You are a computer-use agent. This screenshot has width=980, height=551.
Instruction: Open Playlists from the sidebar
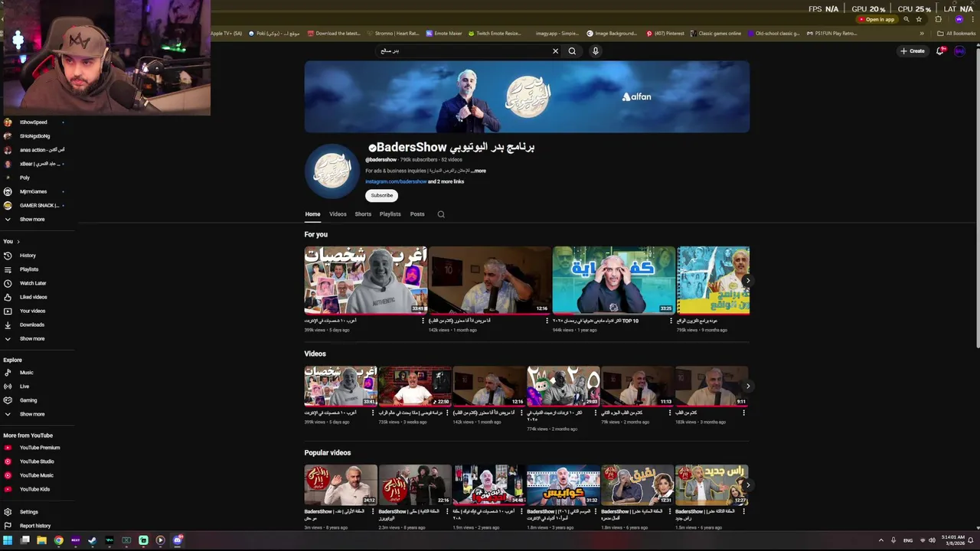[x=28, y=269]
